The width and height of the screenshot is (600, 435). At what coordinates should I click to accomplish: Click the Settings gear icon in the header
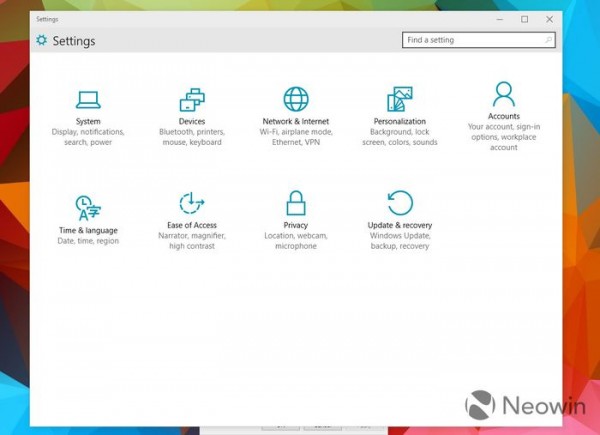click(x=41, y=40)
